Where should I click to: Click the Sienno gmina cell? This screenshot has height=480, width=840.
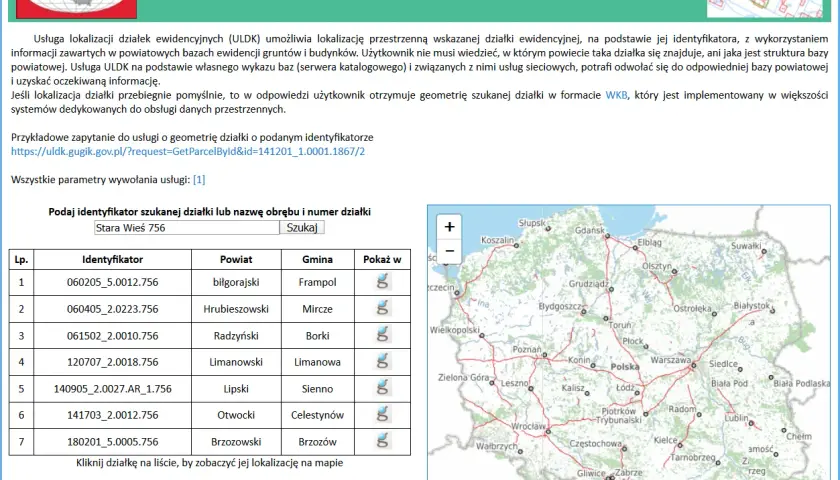[x=318, y=388]
